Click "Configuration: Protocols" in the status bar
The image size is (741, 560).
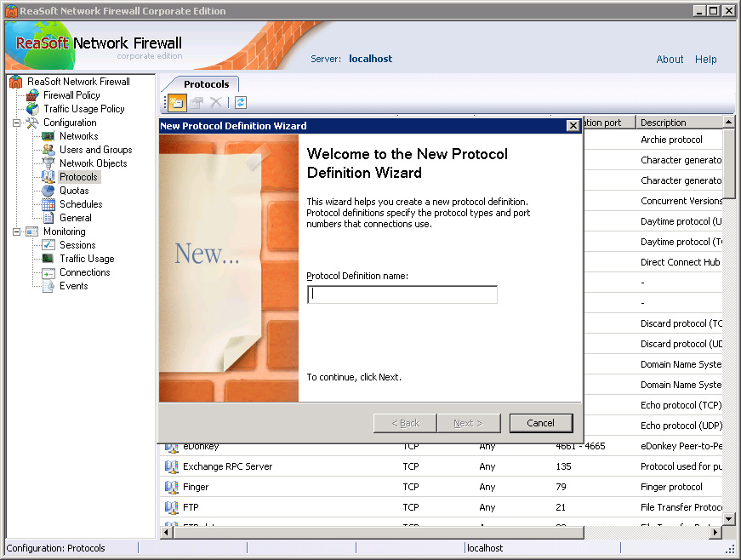(56, 548)
